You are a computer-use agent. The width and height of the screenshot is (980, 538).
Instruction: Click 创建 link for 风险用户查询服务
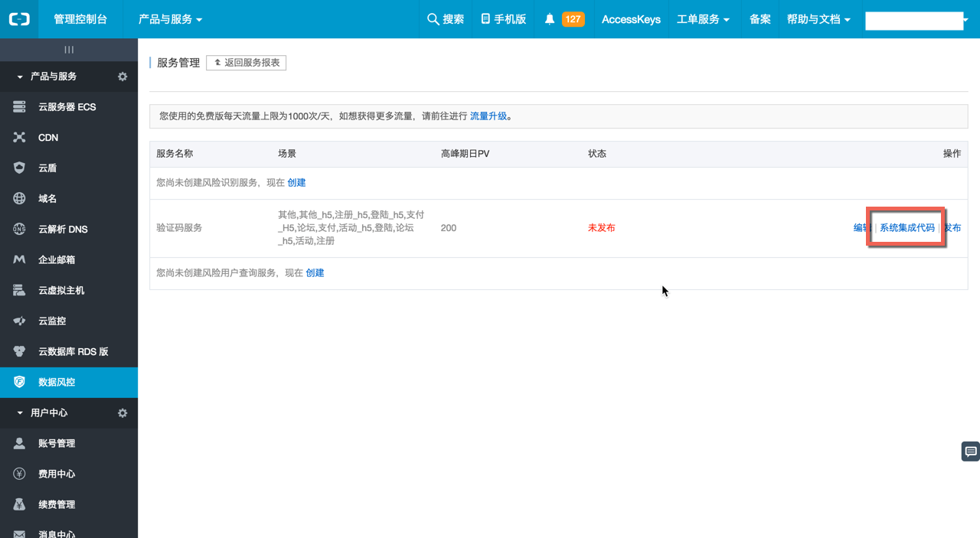[315, 273]
